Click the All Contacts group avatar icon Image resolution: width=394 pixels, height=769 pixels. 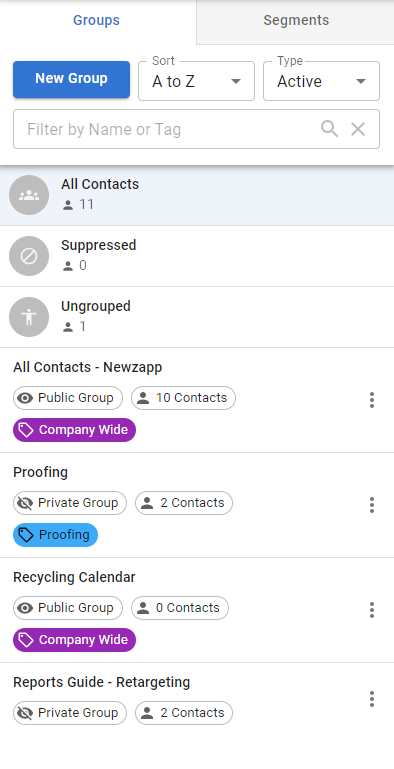29,195
